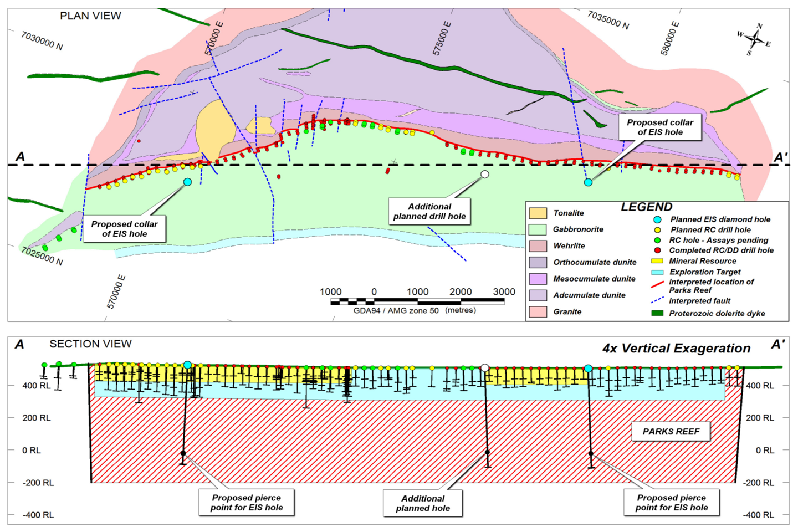This screenshot has width=798, height=532.
Task: Click the PARKS REEF label in section view
Action: (671, 432)
